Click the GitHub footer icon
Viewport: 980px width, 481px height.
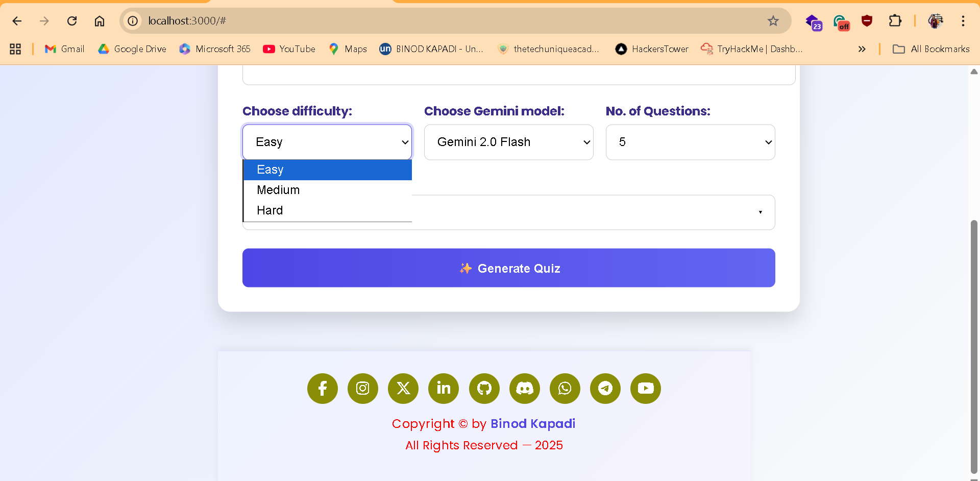(483, 389)
